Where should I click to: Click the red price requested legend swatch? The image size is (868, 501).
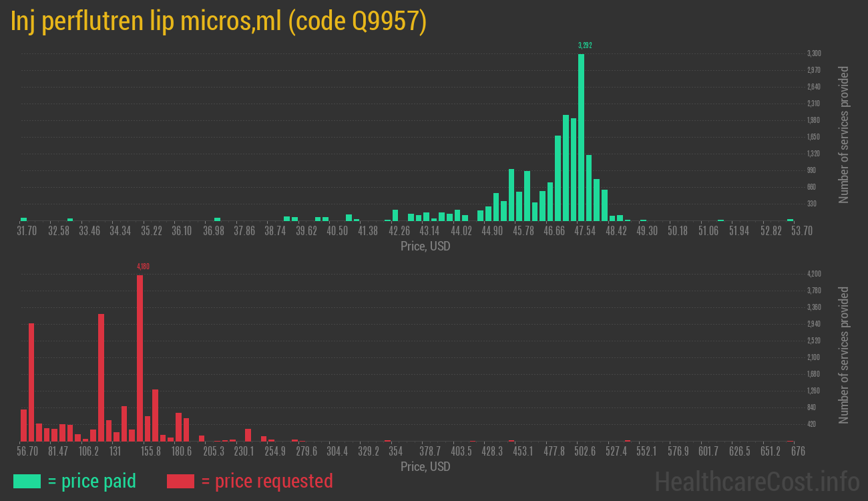coord(180,481)
